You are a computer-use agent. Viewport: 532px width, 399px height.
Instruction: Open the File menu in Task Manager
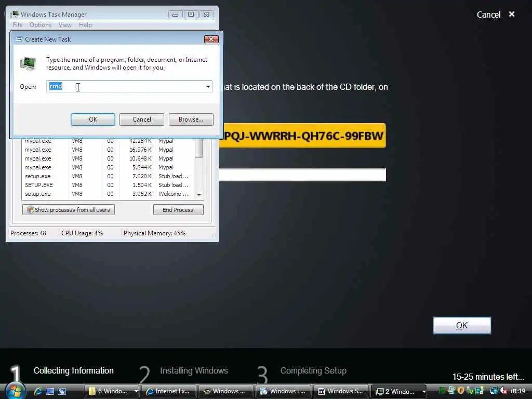tap(17, 25)
